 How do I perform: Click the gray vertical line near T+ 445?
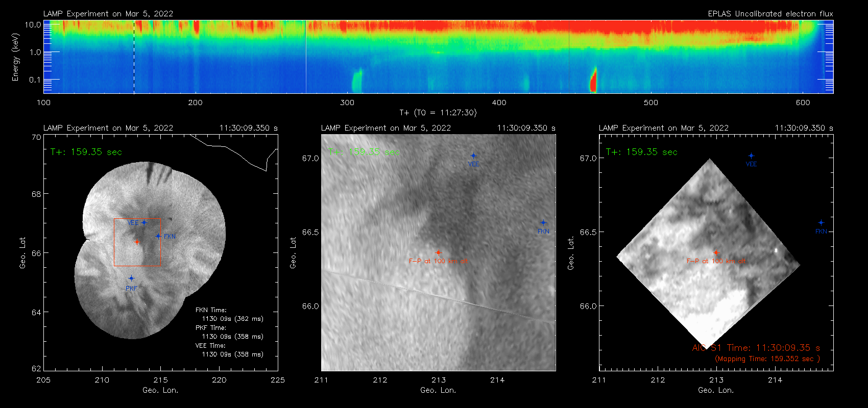tap(569, 57)
